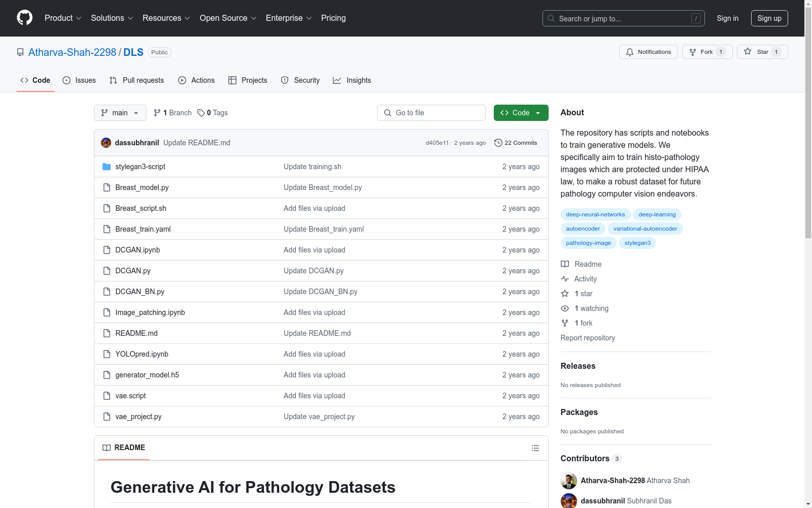Open the Pricing page

click(x=333, y=18)
